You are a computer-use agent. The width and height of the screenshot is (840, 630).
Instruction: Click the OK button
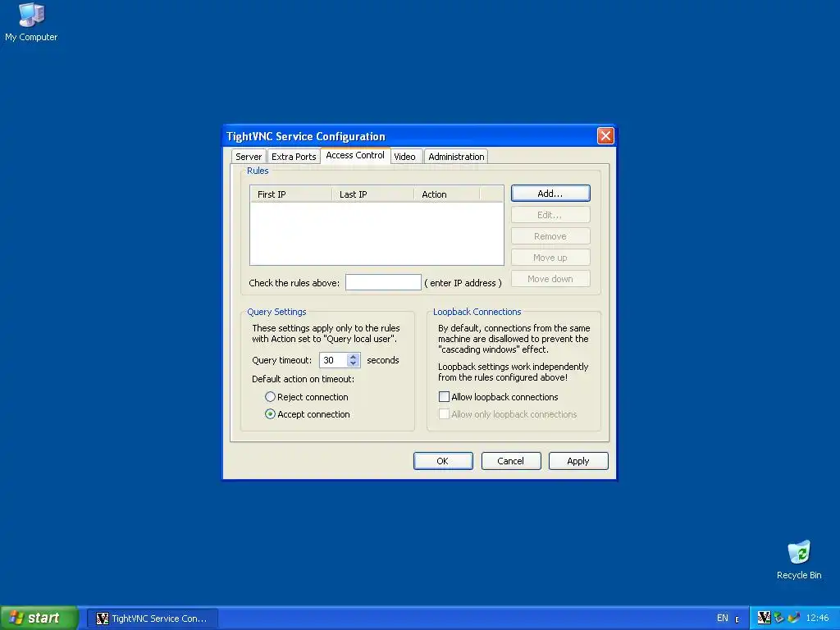click(x=443, y=461)
